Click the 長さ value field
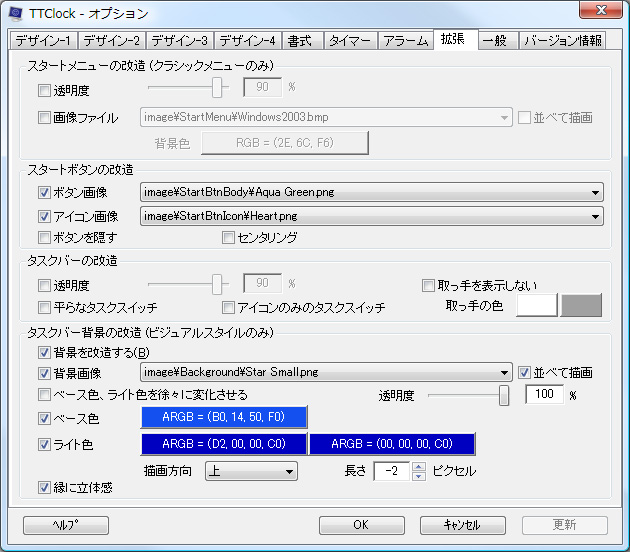Screen dimensions: 630x552 click(392, 471)
